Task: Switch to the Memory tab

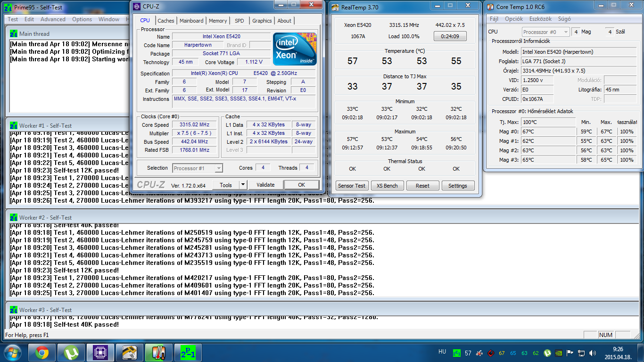Action: (218, 21)
